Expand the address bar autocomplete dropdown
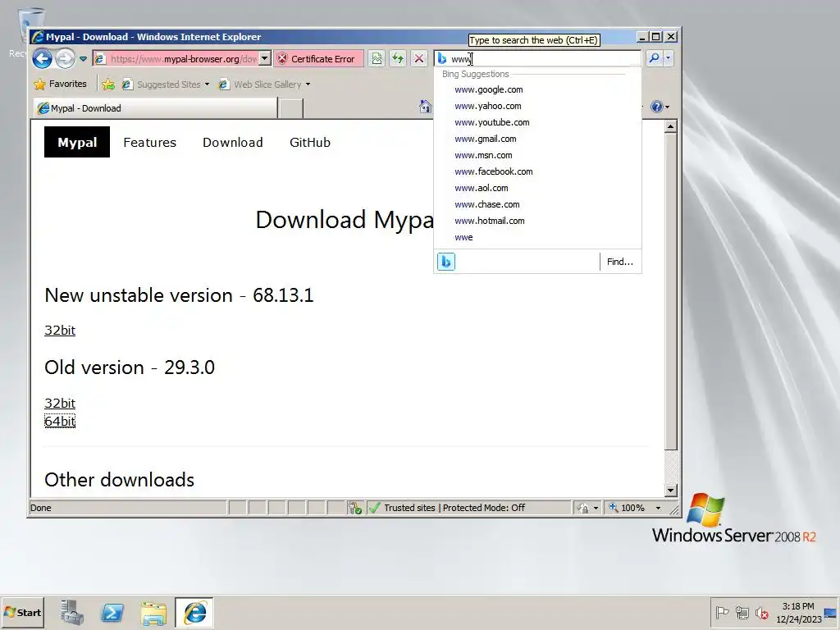 (265, 59)
